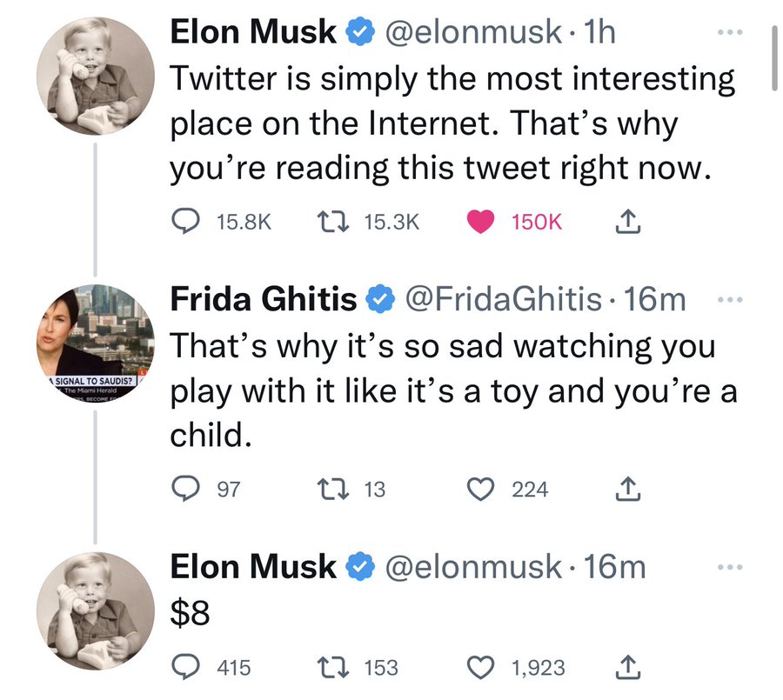View Frida Ghitis's profile picture
The height and width of the screenshot is (700, 783).
coord(96,343)
